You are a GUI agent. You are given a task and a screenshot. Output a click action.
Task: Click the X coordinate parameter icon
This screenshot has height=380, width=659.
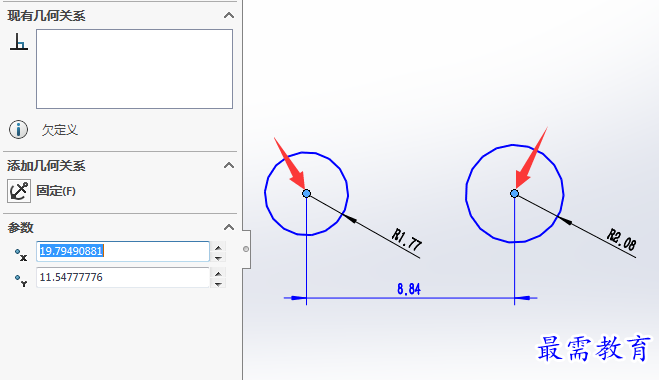click(x=21, y=254)
